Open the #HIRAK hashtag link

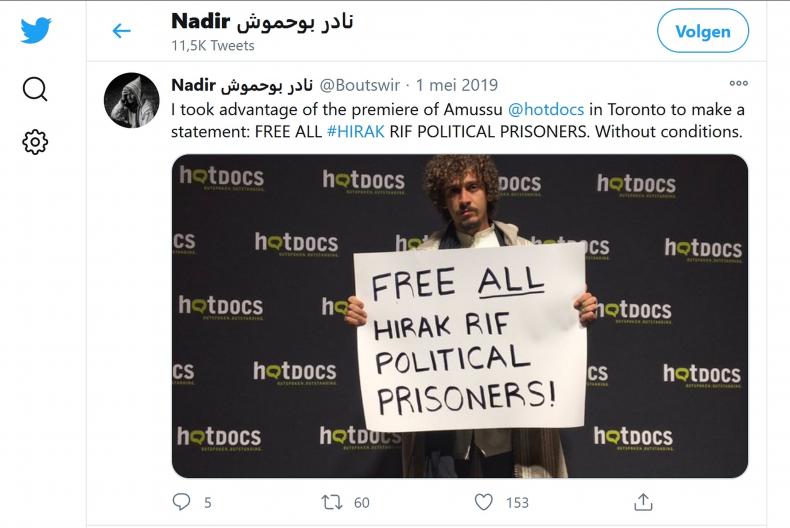[355, 131]
